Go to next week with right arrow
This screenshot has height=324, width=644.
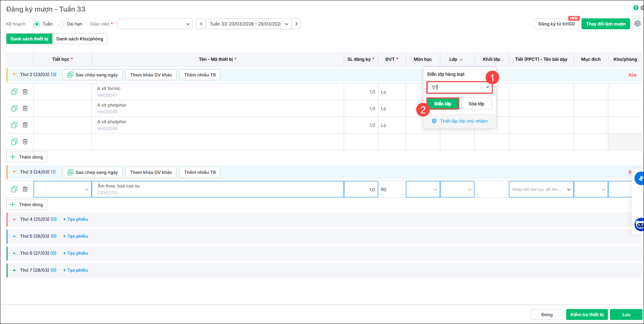coord(296,24)
